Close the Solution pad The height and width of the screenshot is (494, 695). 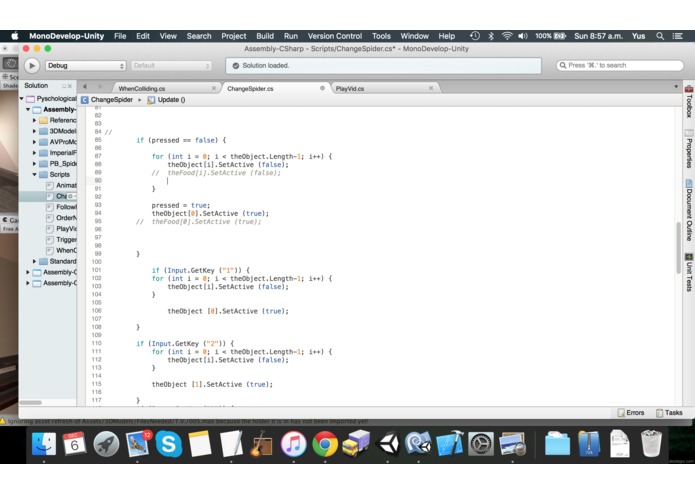[70, 86]
